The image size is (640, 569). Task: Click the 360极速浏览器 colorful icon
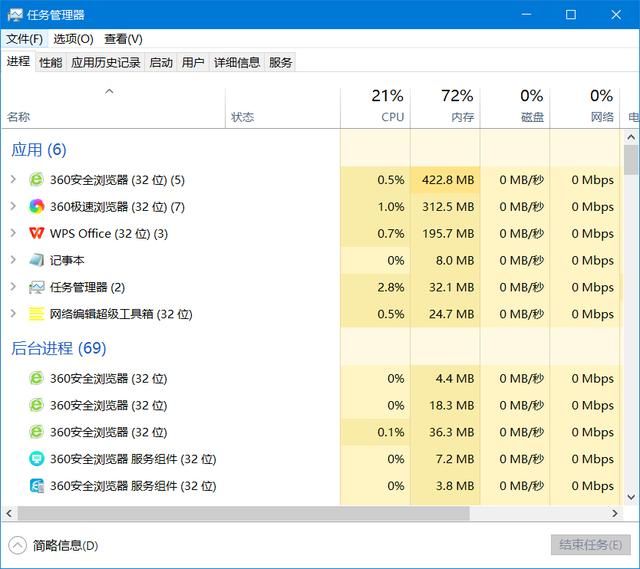click(x=36, y=207)
